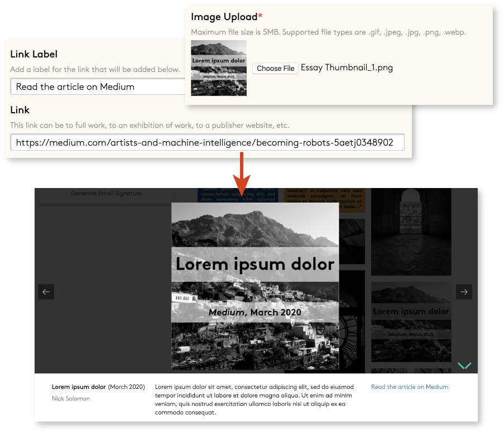This screenshot has height=433, width=504.
Task: Click the author name Nick Solomon
Action: coord(70,398)
